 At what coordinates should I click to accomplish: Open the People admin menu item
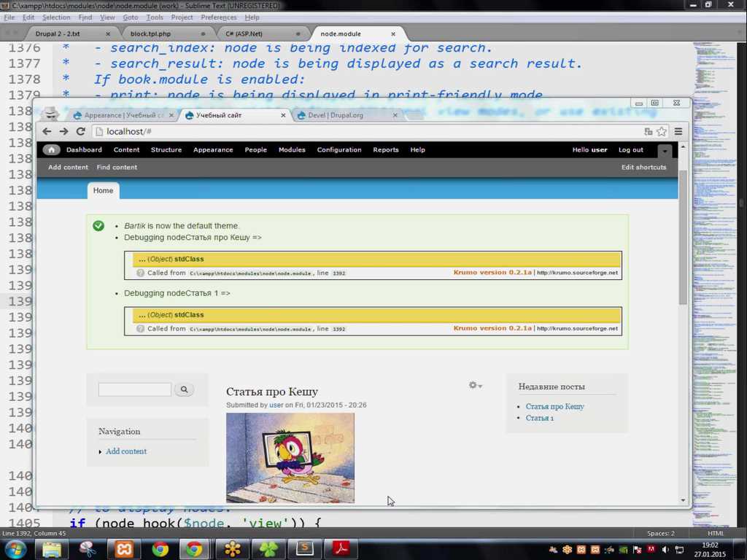coord(256,149)
